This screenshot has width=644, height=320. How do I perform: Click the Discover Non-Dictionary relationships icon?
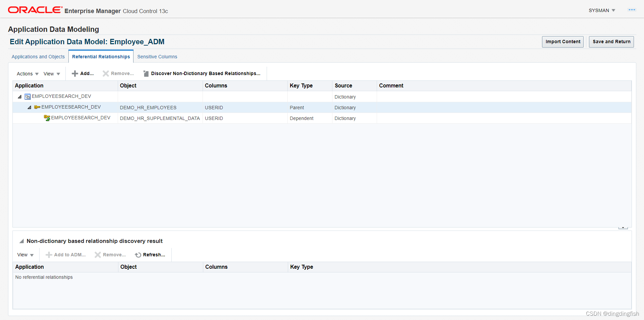[x=146, y=73]
